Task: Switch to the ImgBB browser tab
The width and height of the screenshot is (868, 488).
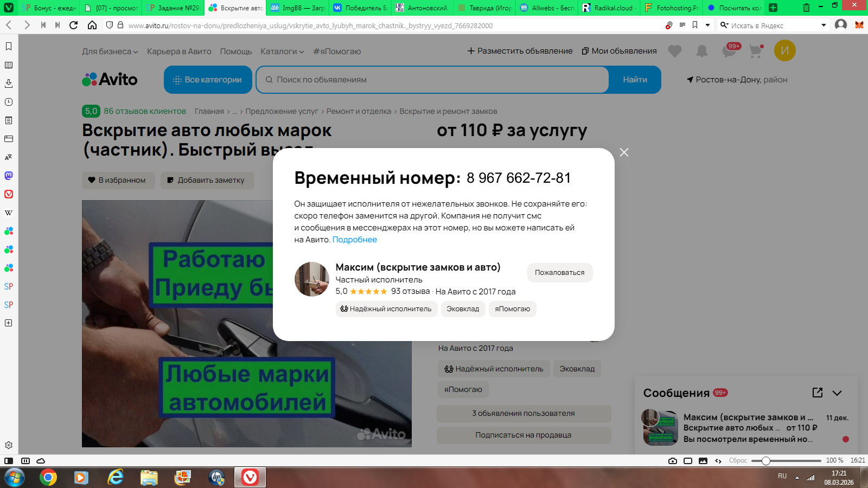Action: [298, 8]
